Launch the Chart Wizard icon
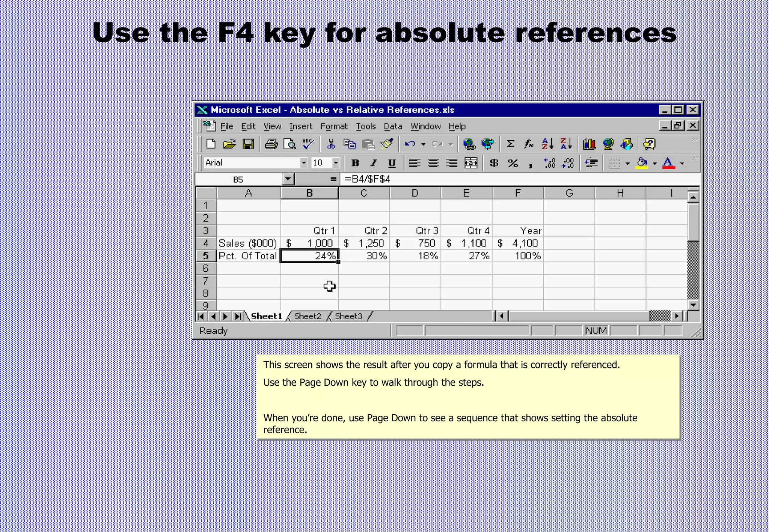Viewport: 769px width, 532px height. point(589,144)
